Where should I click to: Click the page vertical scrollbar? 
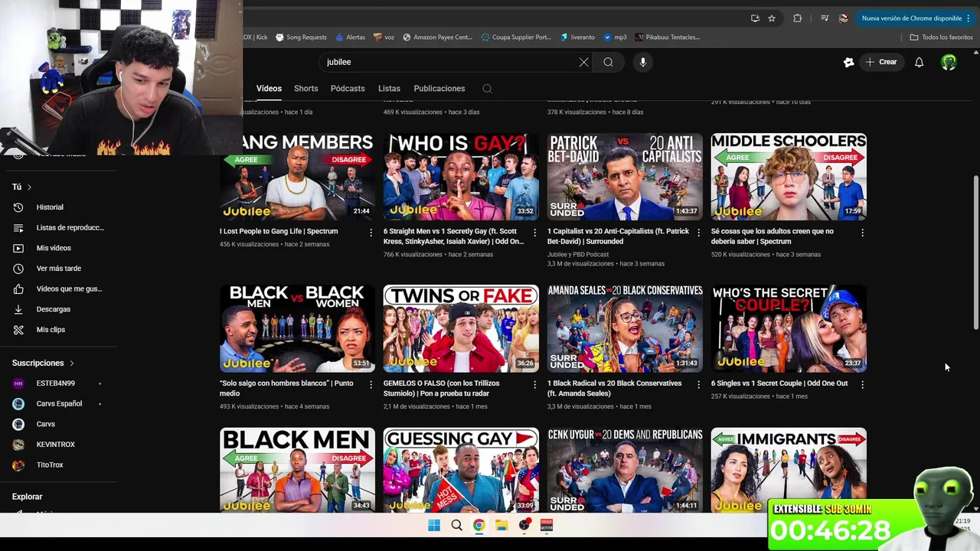(975, 253)
